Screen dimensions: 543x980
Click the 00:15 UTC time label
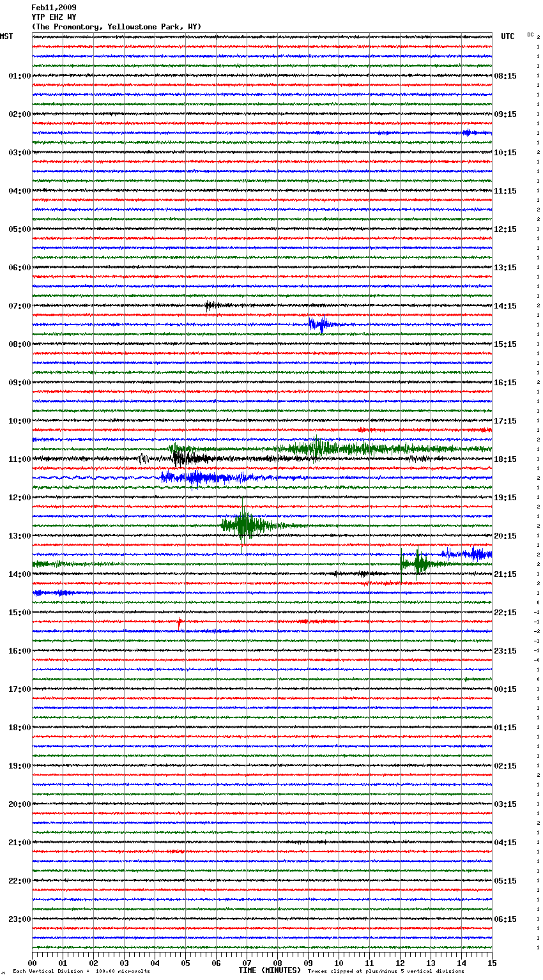[505, 689]
